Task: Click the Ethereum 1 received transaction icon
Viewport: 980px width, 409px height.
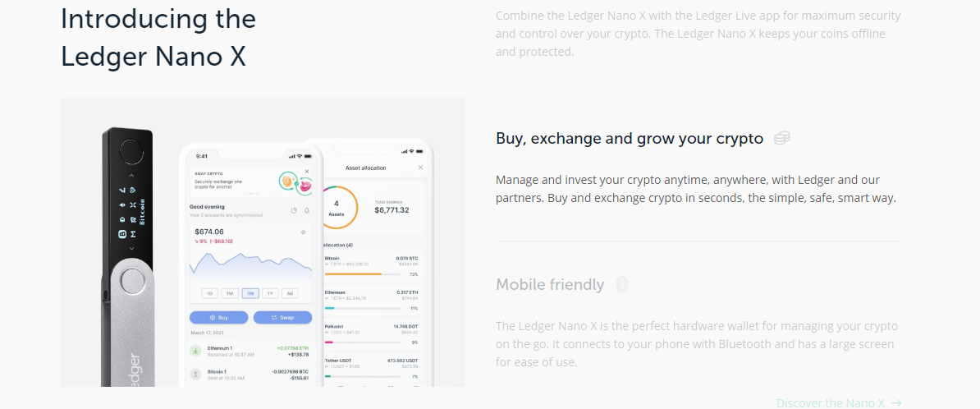Action: [196, 350]
